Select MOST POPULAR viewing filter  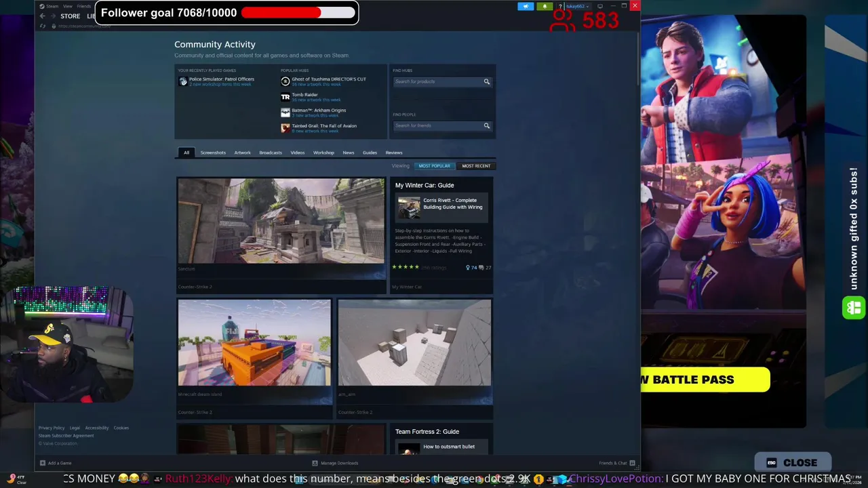(x=434, y=165)
